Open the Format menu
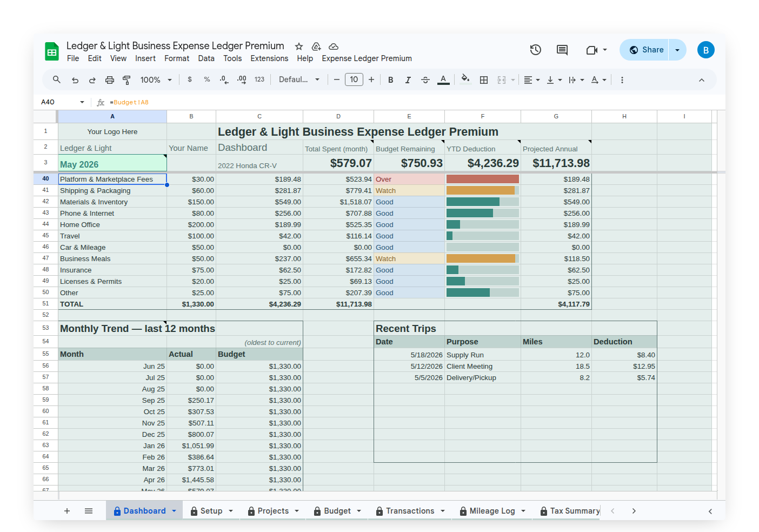Viewport: 759px width, 532px height. pyautogui.click(x=177, y=58)
